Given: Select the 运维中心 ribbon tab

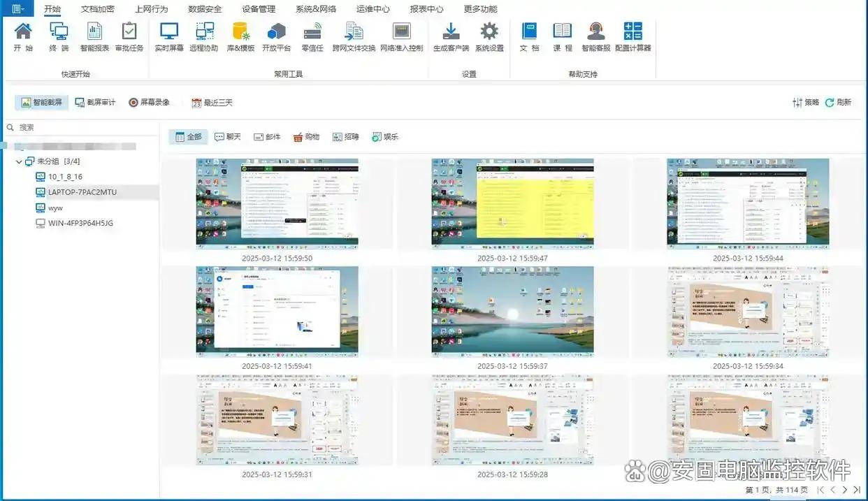Looking at the screenshot, I should pyautogui.click(x=373, y=9).
